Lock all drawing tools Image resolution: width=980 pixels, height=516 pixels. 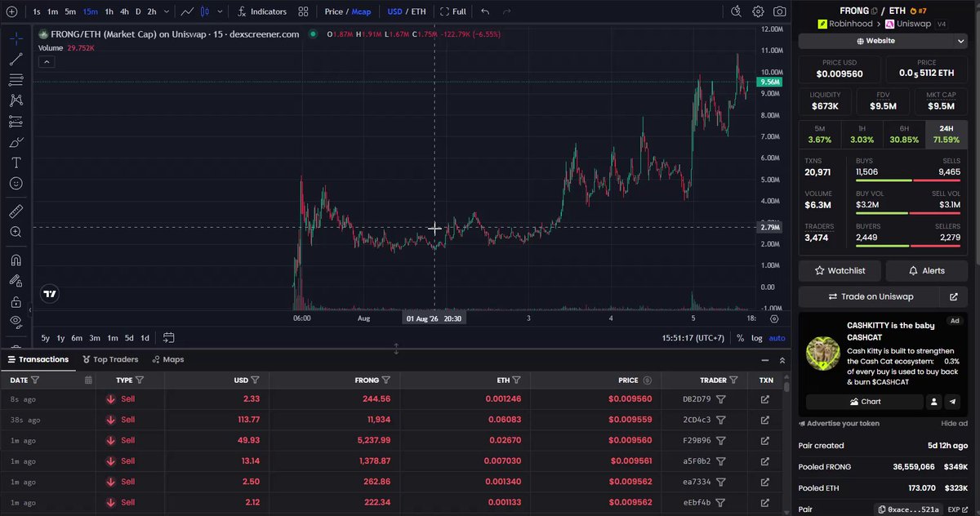pyautogui.click(x=16, y=301)
